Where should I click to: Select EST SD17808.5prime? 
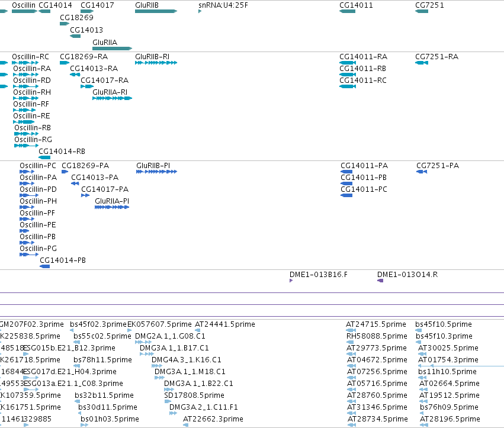tap(194, 395)
